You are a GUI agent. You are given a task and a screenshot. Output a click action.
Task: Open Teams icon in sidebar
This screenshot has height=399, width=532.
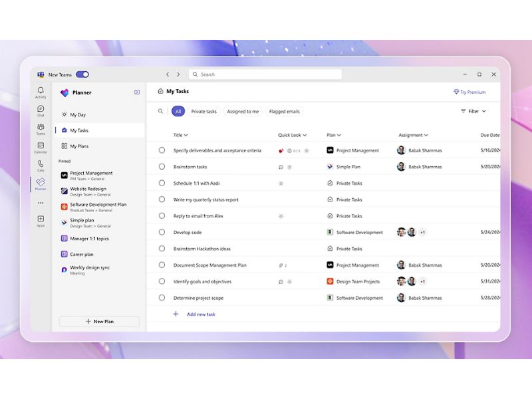tap(41, 128)
